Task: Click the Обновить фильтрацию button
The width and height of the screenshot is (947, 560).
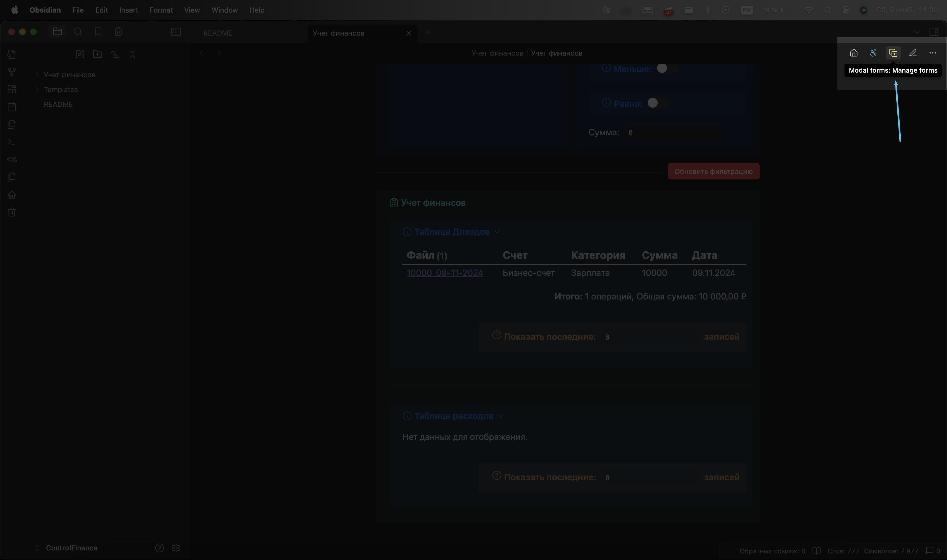Action: (713, 171)
